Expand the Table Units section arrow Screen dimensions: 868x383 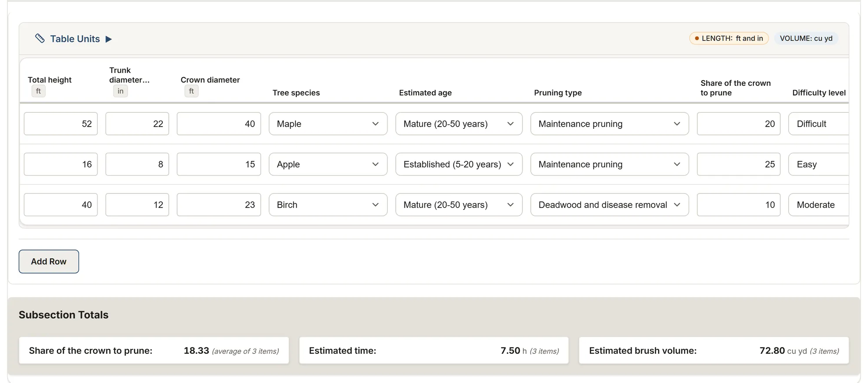coord(108,39)
